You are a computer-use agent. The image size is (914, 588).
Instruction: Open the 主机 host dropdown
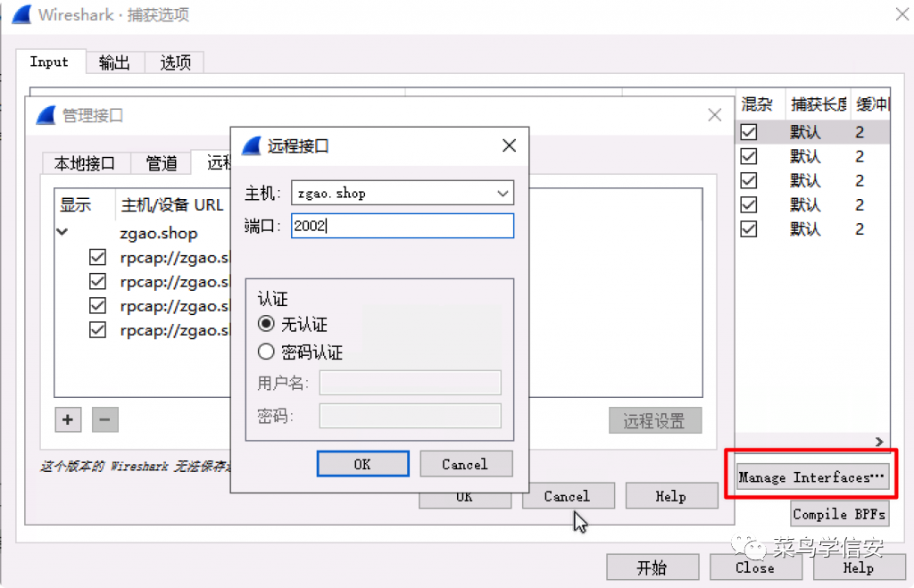[x=503, y=194]
